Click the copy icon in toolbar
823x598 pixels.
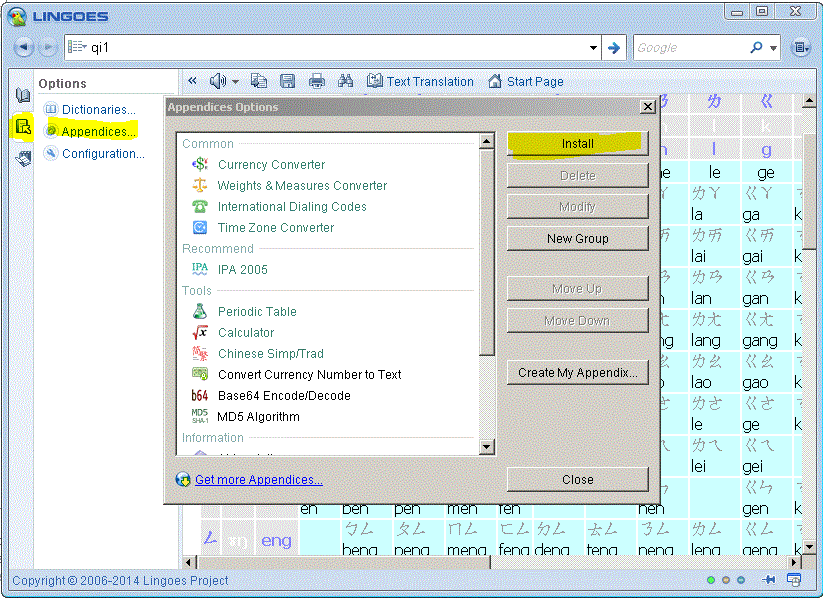point(259,81)
